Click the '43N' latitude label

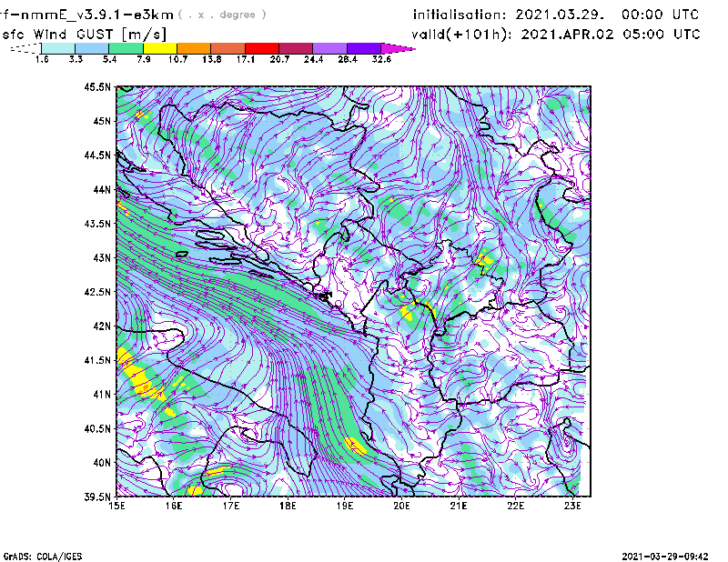coord(102,257)
